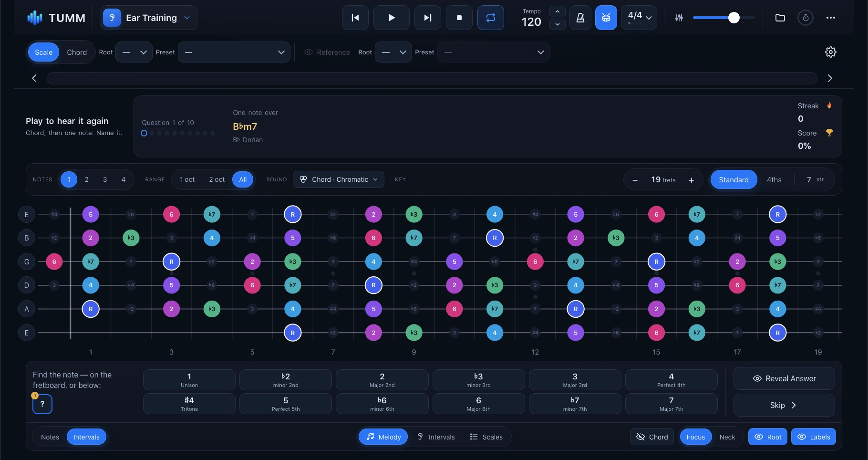Open the mixer sliders icon
The width and height of the screenshot is (868, 460).
click(x=679, y=18)
